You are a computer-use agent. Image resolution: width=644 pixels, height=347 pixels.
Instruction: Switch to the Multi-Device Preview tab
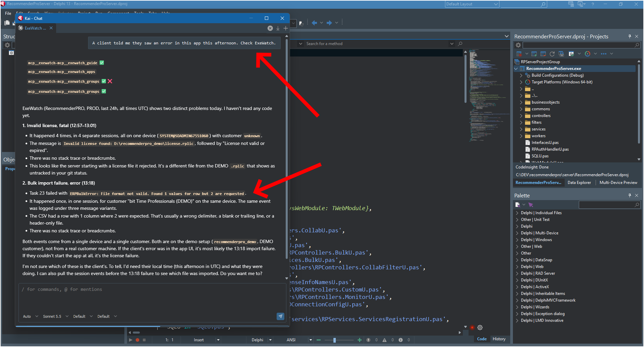click(x=618, y=183)
